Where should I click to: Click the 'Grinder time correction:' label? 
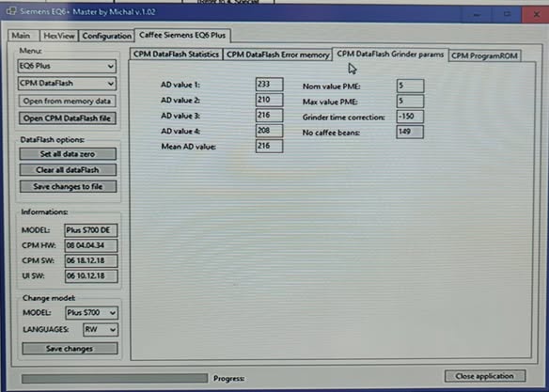click(343, 118)
